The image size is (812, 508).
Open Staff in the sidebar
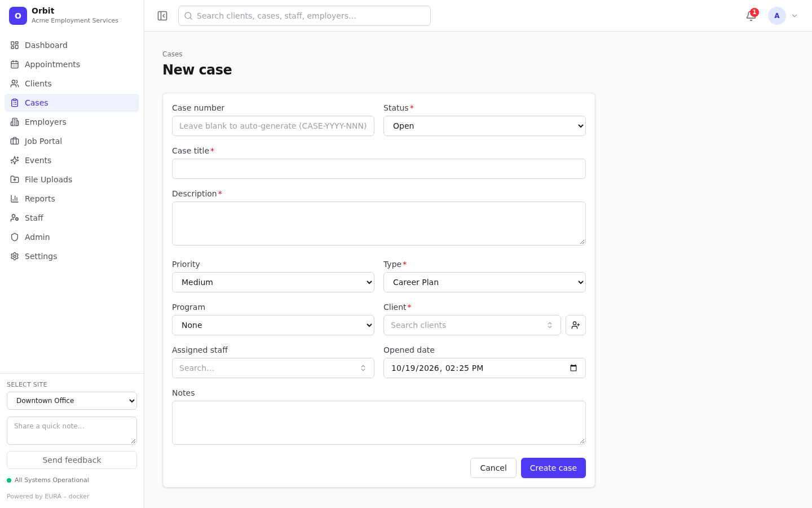pos(72,218)
